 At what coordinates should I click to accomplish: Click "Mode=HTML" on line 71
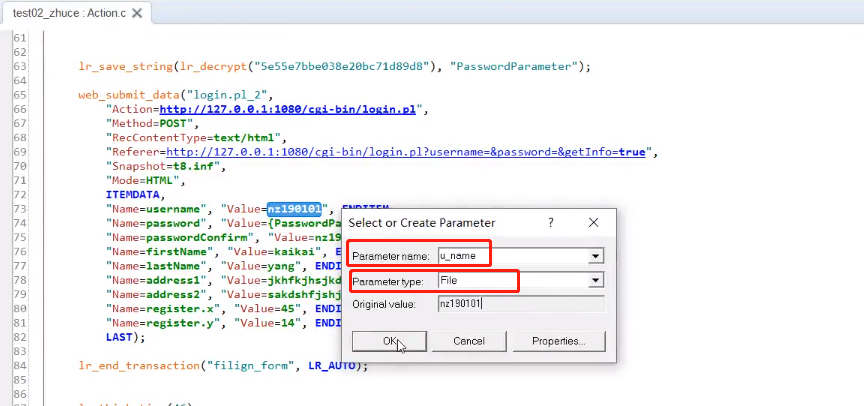(143, 181)
